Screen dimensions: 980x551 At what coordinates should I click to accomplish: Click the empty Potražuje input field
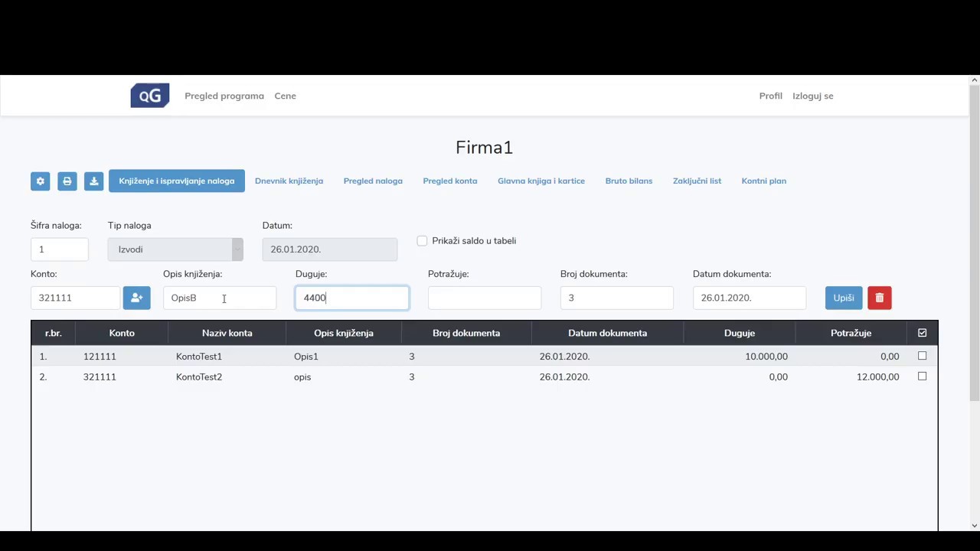point(485,298)
